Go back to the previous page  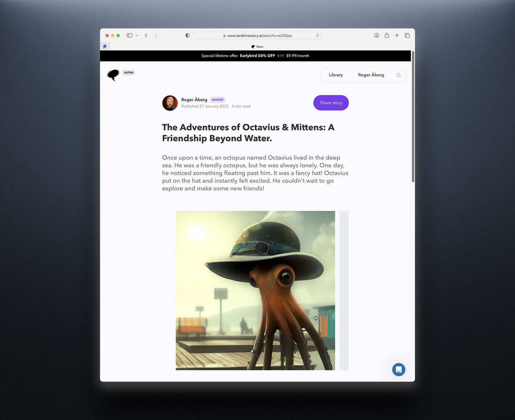coord(146,35)
